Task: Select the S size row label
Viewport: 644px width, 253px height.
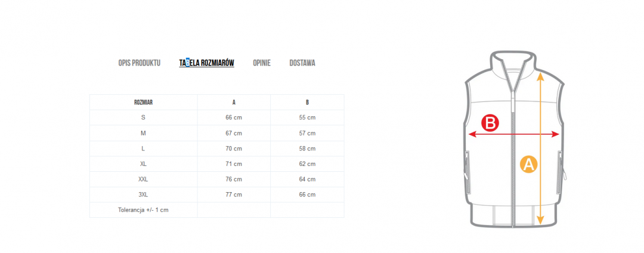Action: [x=143, y=118]
